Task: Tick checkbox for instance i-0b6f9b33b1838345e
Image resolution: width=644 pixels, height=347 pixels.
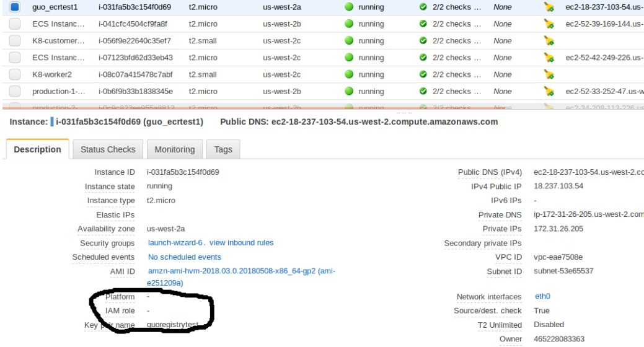Action: [15, 92]
